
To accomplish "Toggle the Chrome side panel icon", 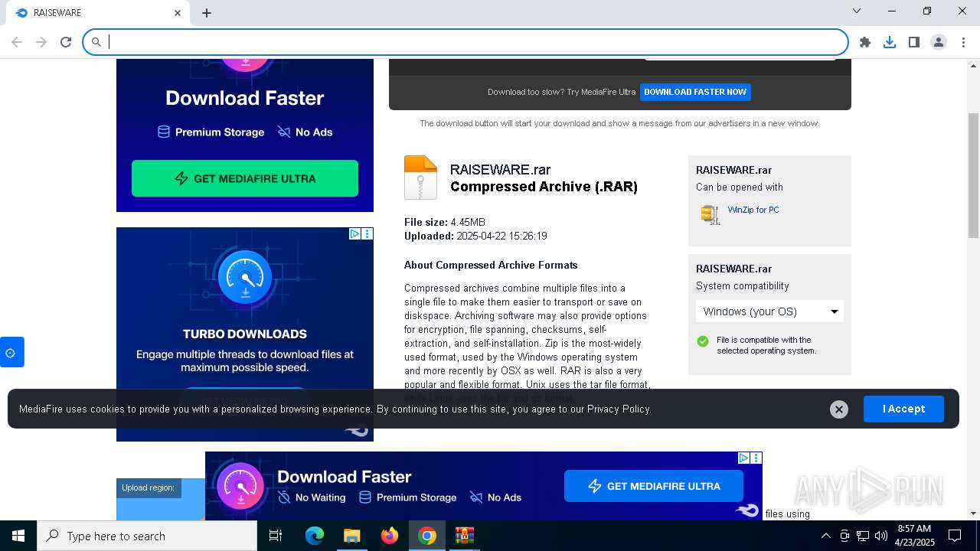I will coord(914,42).
